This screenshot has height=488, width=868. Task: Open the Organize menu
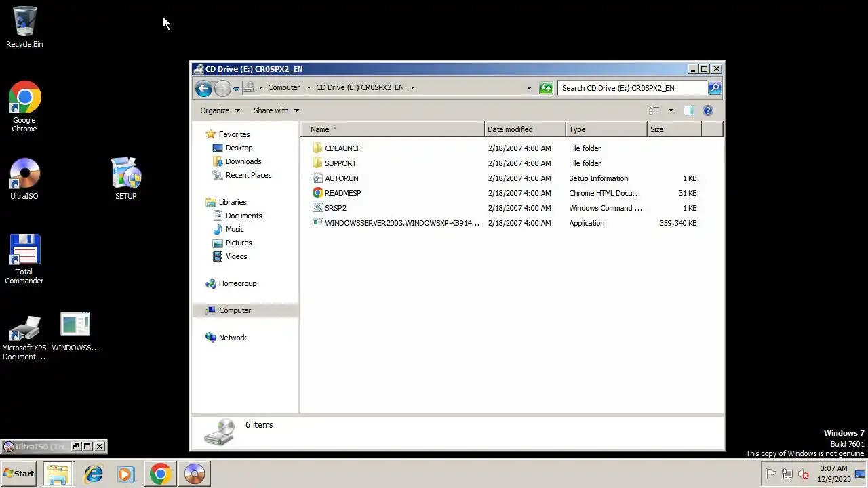coord(220,110)
